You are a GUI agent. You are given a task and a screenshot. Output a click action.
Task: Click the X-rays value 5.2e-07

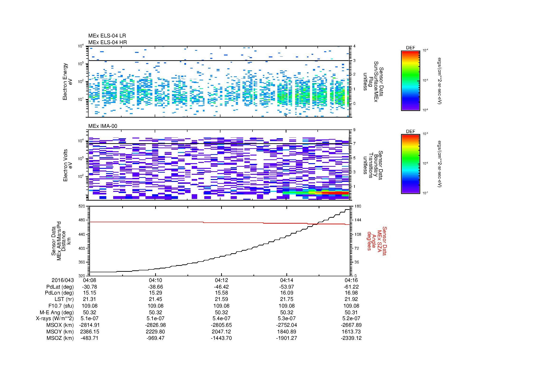(x=351, y=318)
